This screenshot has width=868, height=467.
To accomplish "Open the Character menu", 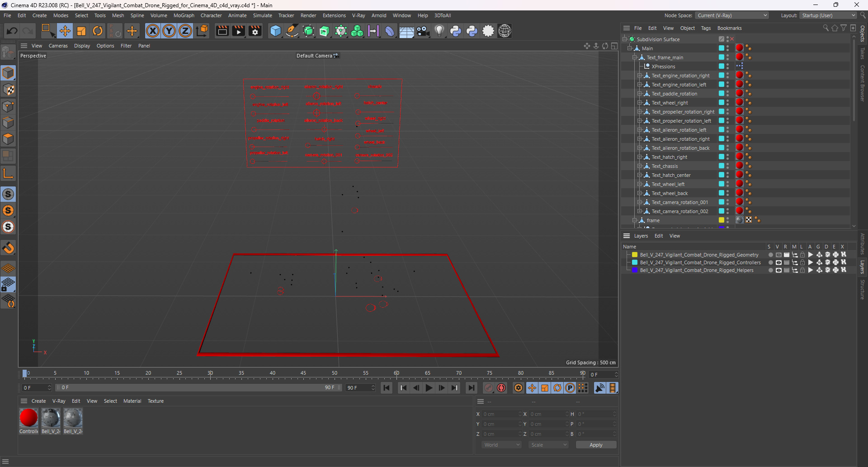I will (x=211, y=15).
